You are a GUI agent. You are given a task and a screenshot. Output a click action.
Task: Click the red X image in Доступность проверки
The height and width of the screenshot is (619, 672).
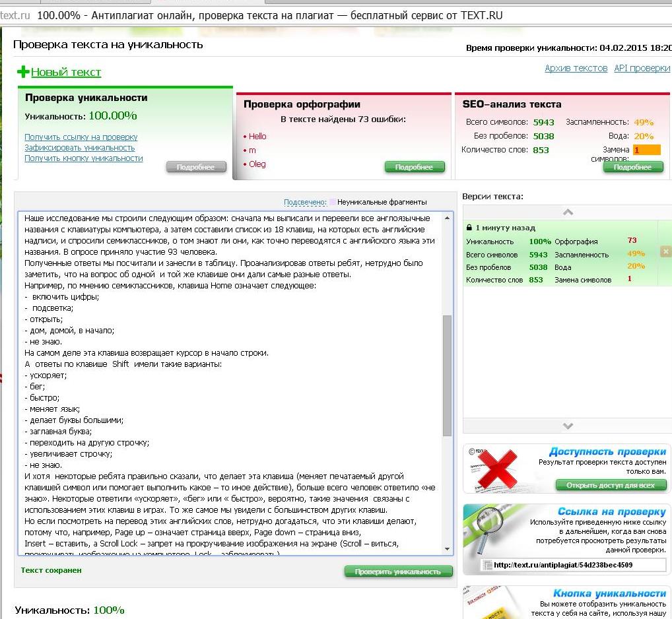(x=496, y=469)
